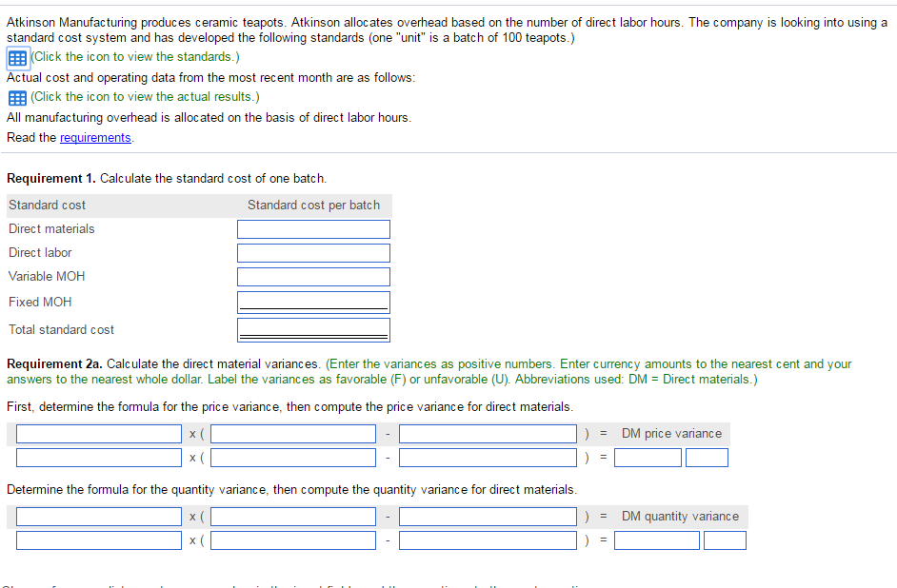897x588 pixels.
Task: Click the 'Standard cost' column header
Action: (47, 206)
